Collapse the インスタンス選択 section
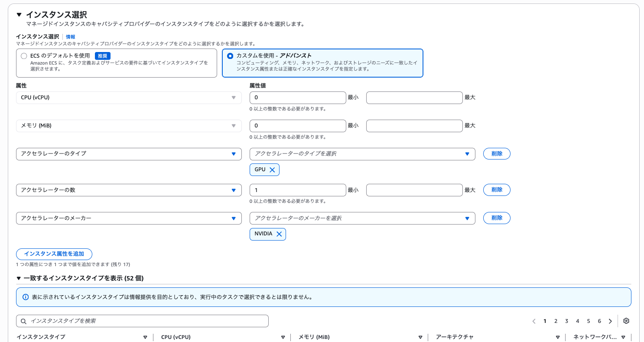Screen dimensions: 644x342 point(19,15)
